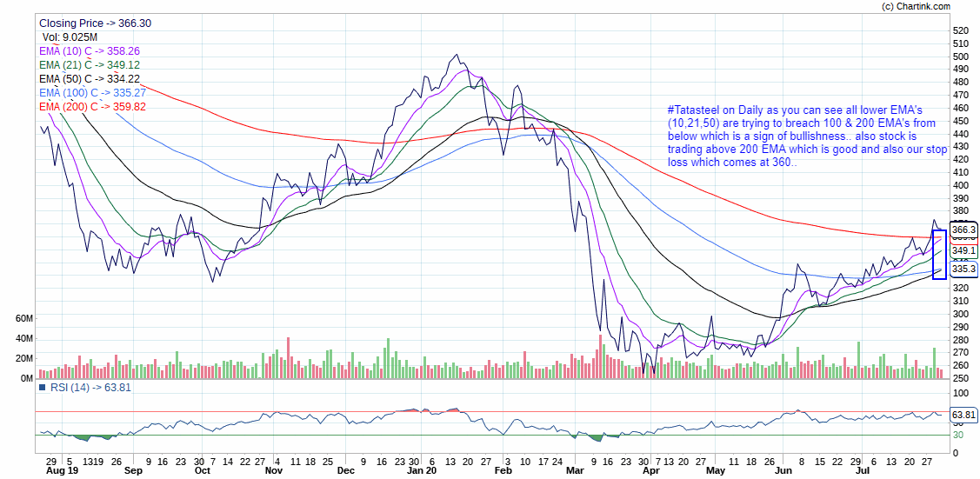The image size is (980, 479).
Task: Click the RSI (14) 63.81 indicator label
Action: (x=91, y=388)
